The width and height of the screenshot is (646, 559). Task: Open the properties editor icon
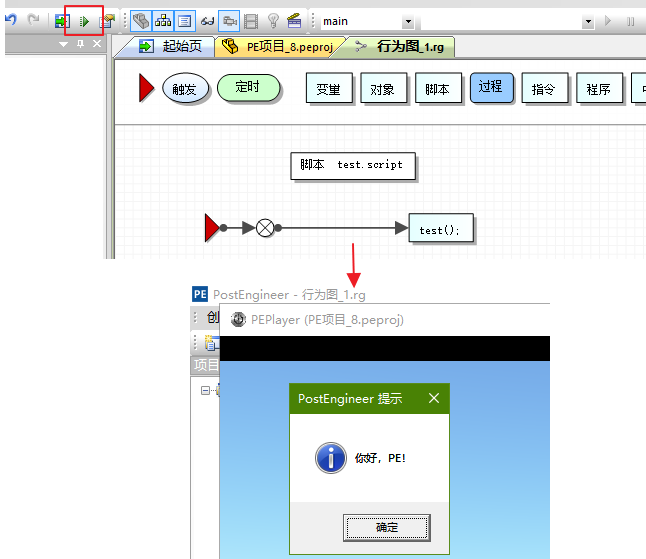coord(107,21)
